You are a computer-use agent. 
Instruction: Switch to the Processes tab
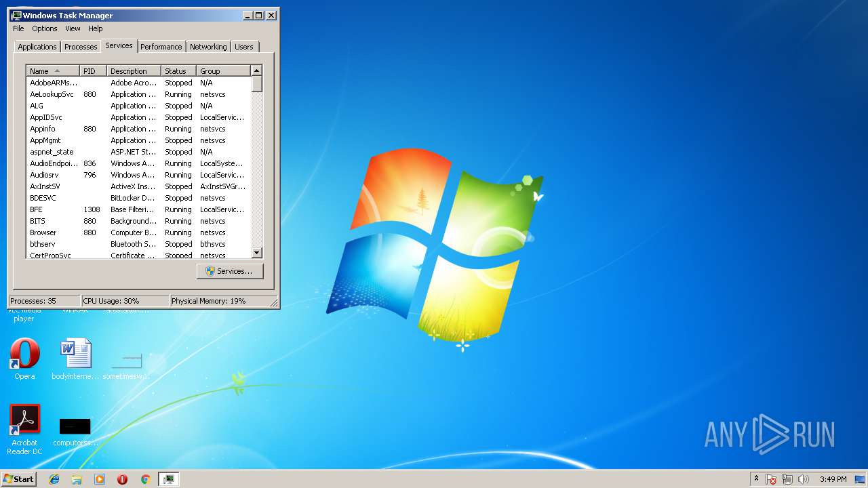point(81,47)
